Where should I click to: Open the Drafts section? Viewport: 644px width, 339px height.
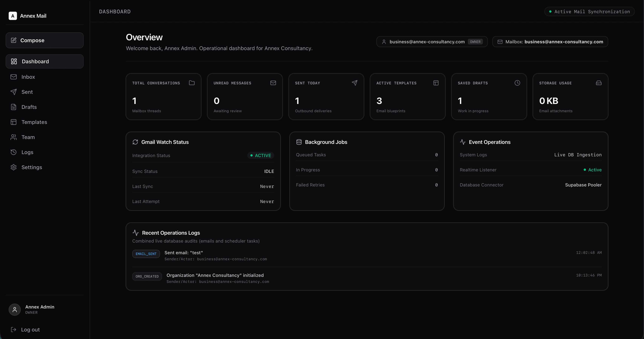click(44, 107)
